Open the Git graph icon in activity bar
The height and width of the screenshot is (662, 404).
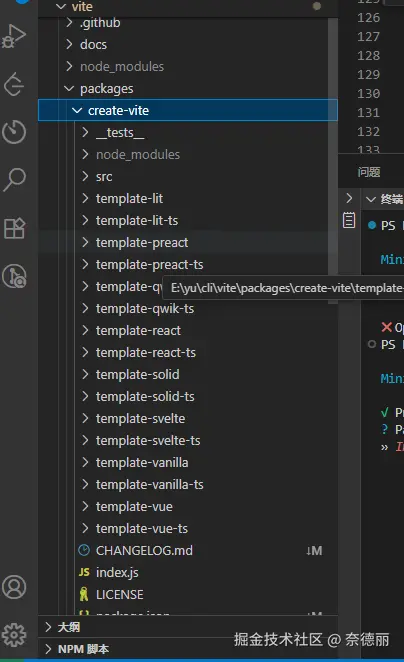coord(14,276)
